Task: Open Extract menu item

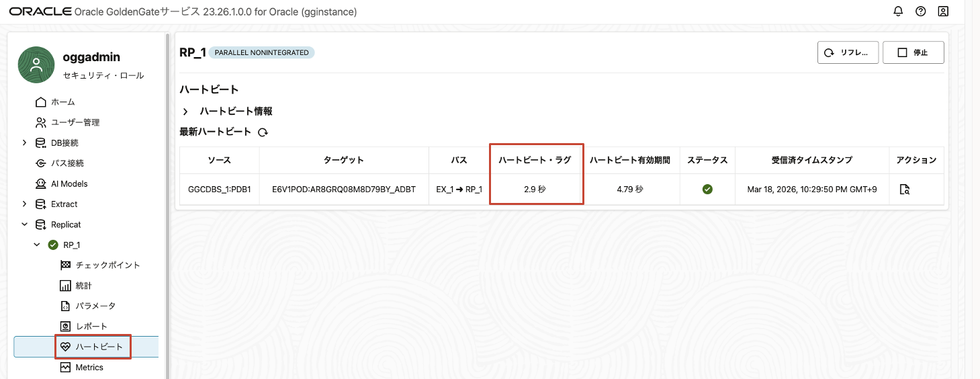Action: 64,204
